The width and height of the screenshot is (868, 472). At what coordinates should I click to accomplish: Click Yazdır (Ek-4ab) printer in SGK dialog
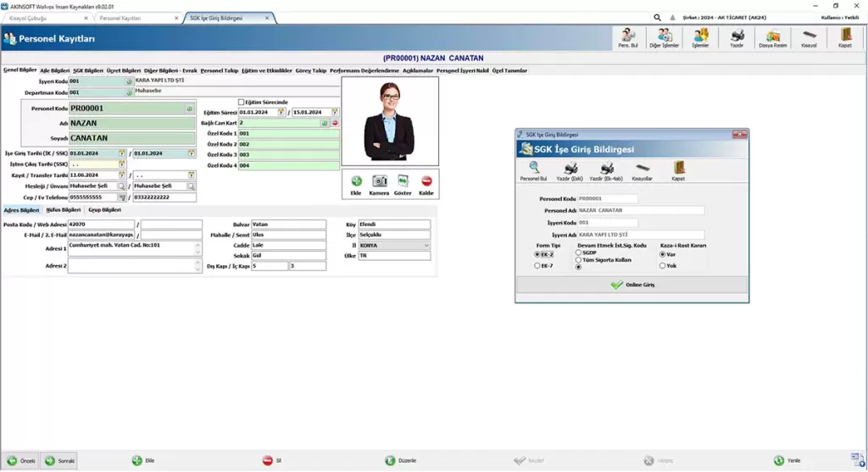coord(606,171)
